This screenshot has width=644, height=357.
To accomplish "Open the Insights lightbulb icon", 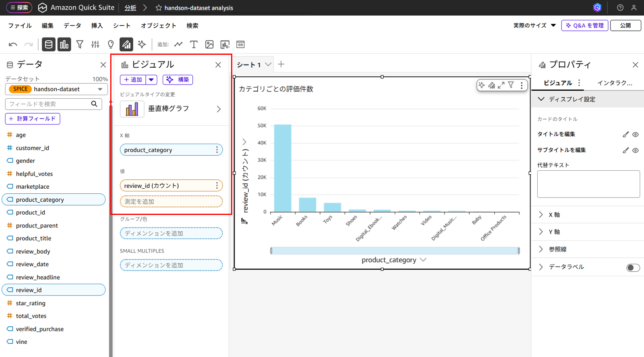I will 111,45.
